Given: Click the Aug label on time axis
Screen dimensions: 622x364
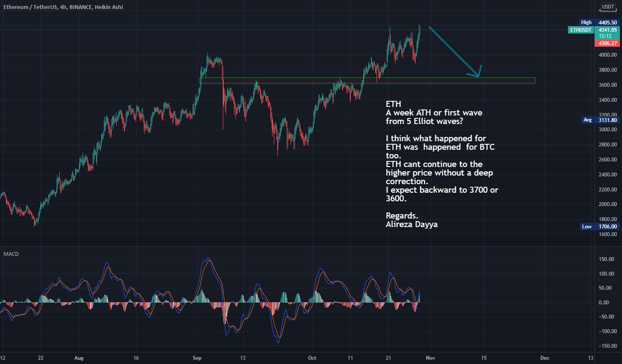Looking at the screenshot, I should tap(79, 358).
